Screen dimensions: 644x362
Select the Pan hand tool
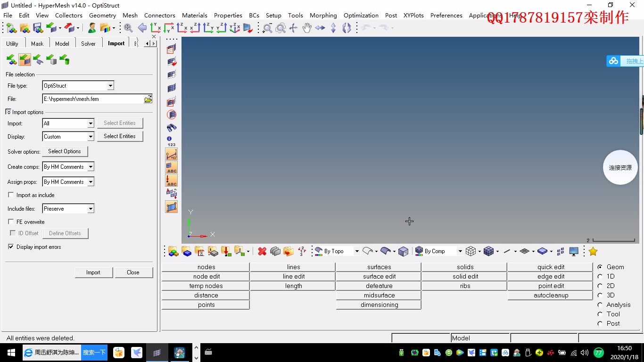[x=307, y=28]
